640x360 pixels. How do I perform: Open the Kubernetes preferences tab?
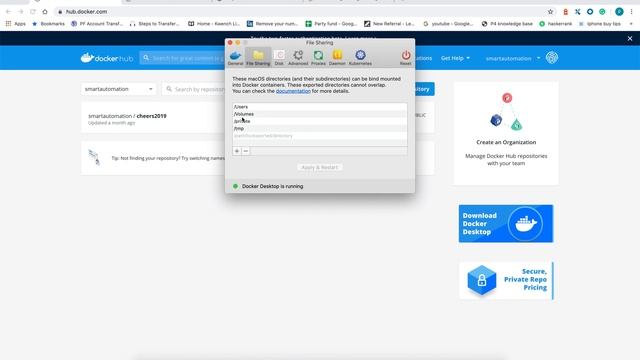tap(360, 58)
